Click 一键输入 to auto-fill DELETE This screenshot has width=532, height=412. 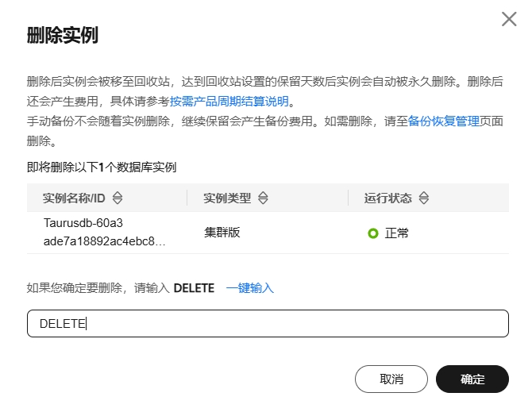[250, 288]
